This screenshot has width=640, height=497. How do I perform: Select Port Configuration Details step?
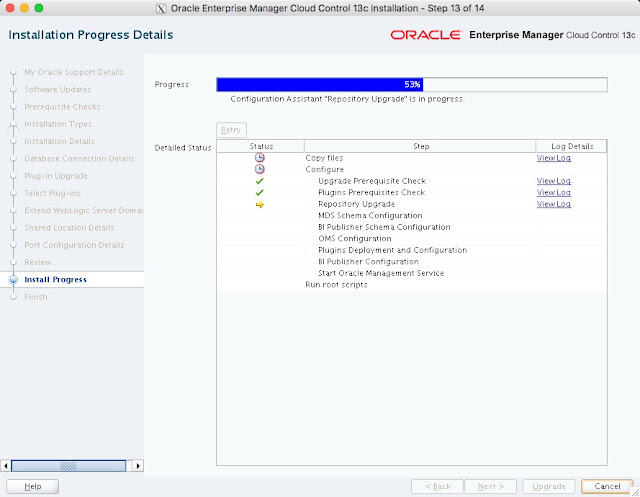(74, 245)
